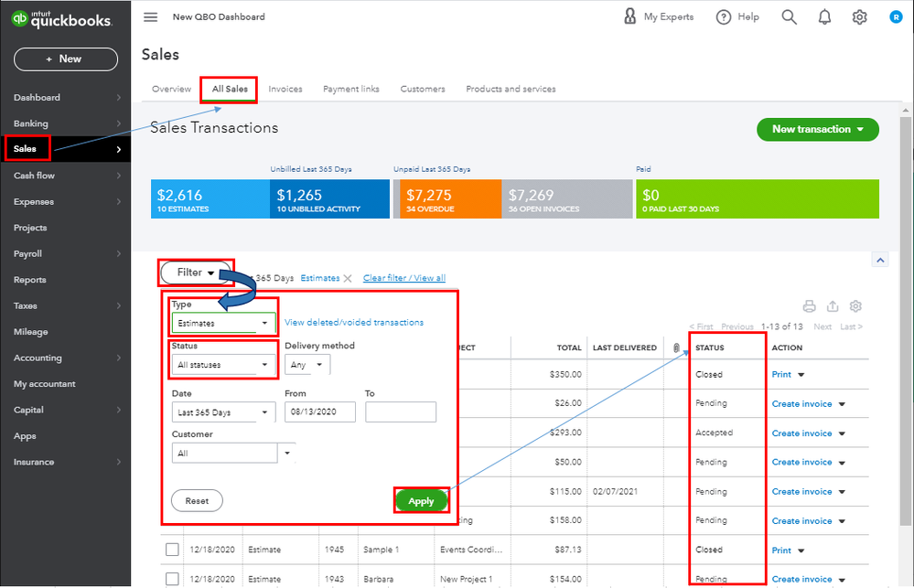Image resolution: width=914 pixels, height=588 pixels.
Task: Open the Status dropdown showing All statuses
Action: [x=223, y=365]
